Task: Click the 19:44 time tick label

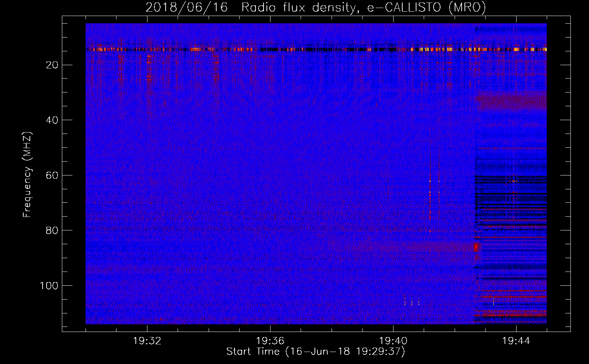Action: [x=516, y=341]
